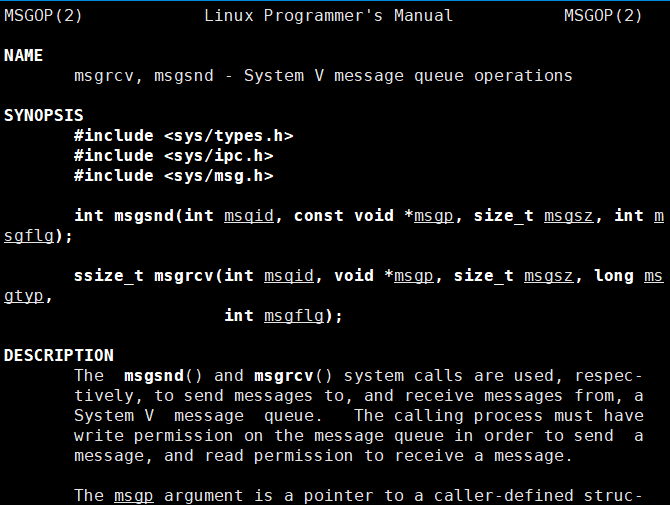Click underlined msgsz in msgrcv prototype
This screenshot has height=505, width=670.
pyautogui.click(x=549, y=276)
